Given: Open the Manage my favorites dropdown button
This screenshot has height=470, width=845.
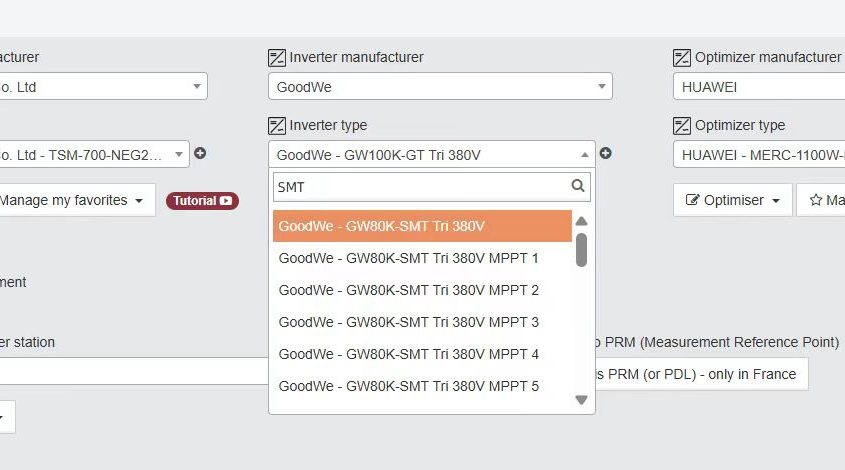Looking at the screenshot, I should 77,200.
